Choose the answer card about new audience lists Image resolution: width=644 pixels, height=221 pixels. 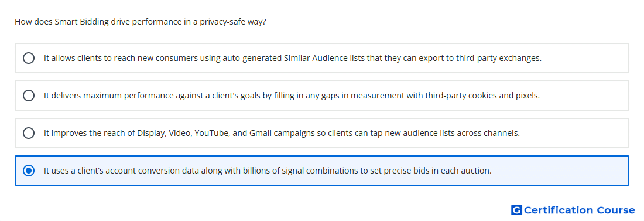pos(322,133)
